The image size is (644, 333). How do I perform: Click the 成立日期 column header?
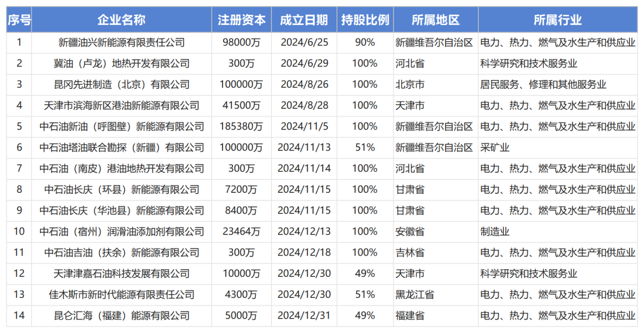click(304, 20)
